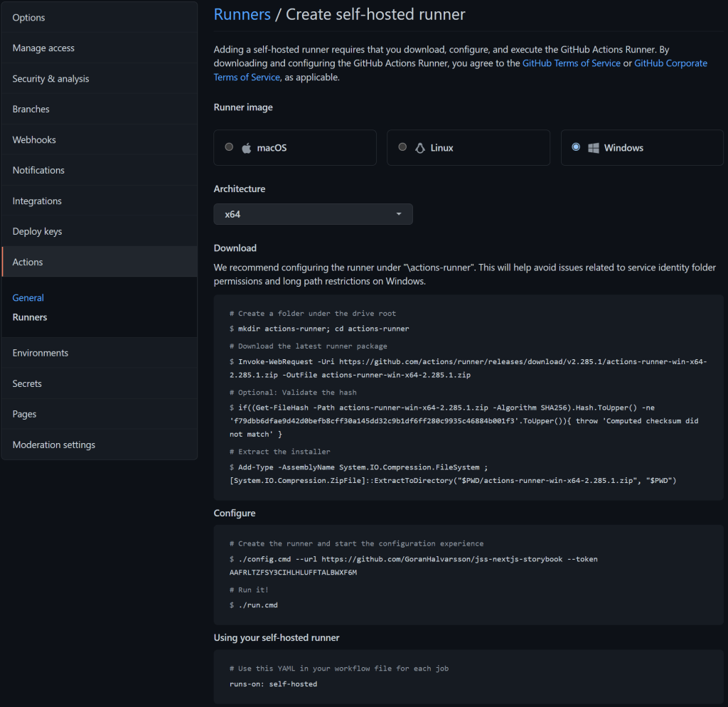This screenshot has width=728, height=707.
Task: Open General under Actions
Action: tap(28, 297)
